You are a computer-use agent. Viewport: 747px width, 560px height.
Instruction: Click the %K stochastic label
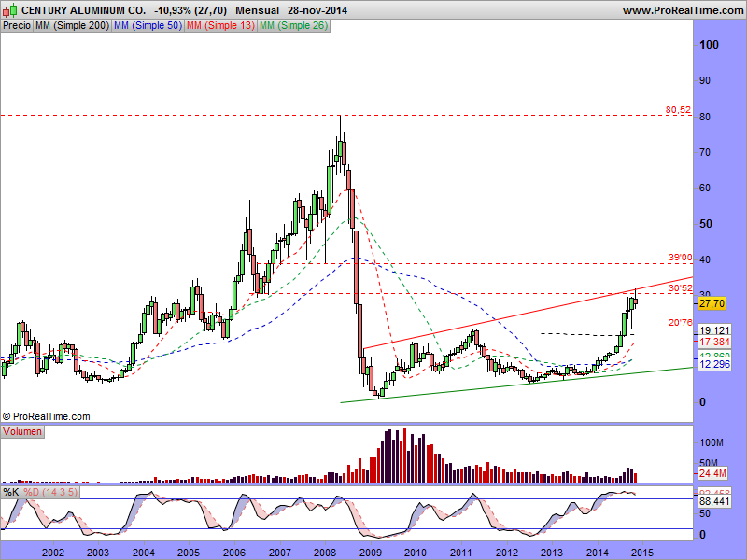pyautogui.click(x=11, y=491)
